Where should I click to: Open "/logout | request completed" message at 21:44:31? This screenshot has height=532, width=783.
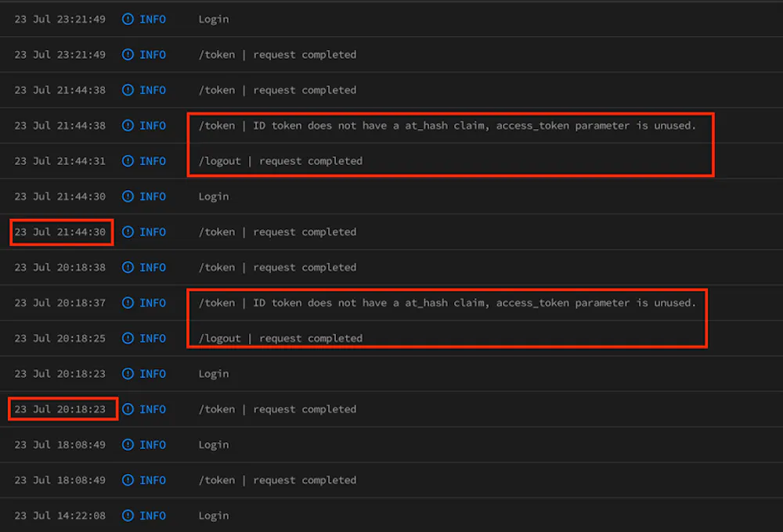click(x=280, y=161)
